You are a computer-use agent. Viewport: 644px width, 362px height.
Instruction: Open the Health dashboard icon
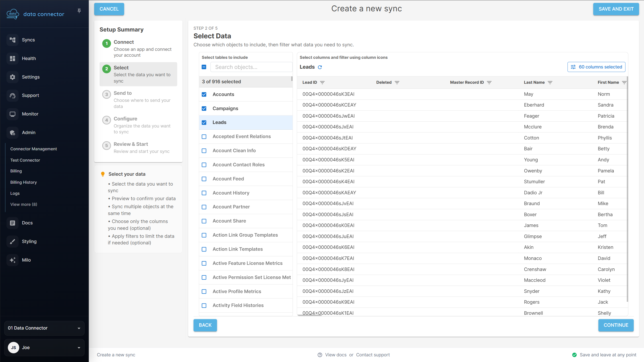(12, 58)
